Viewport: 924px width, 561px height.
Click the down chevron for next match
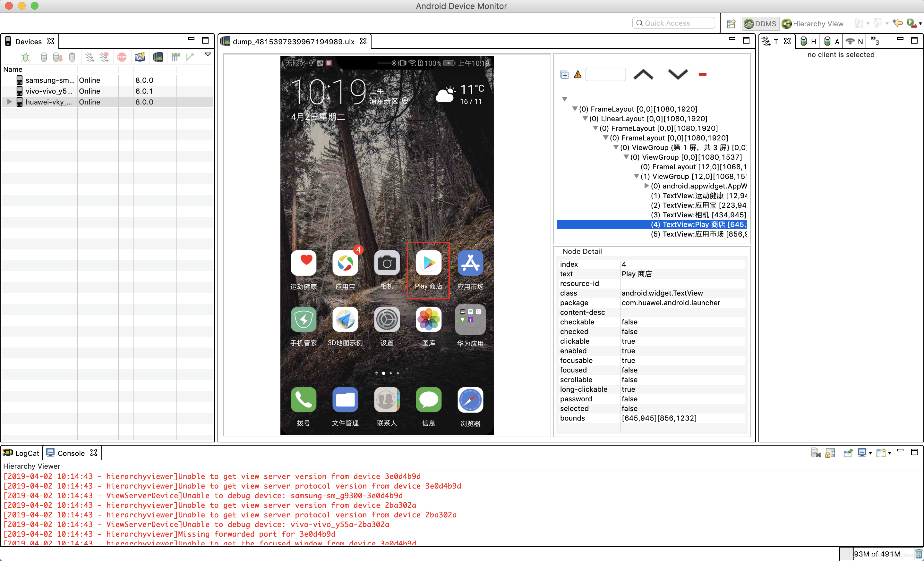[678, 74]
